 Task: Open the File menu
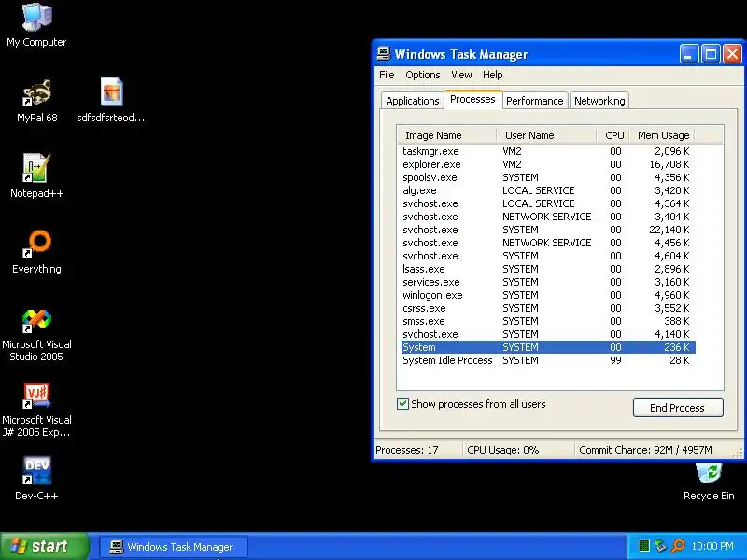click(387, 75)
